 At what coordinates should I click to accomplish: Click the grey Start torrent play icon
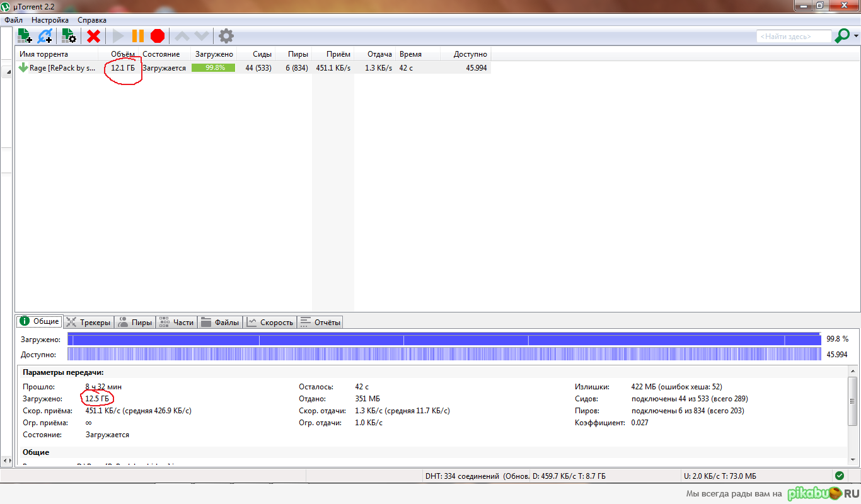pos(118,36)
